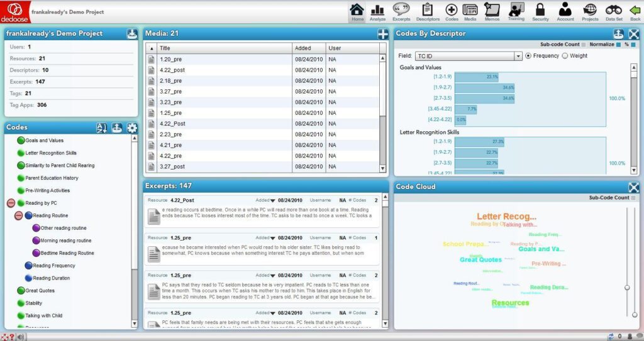The height and width of the screenshot is (341, 644).
Task: Click Codes panel scrollbar up arrow
Action: [x=135, y=139]
